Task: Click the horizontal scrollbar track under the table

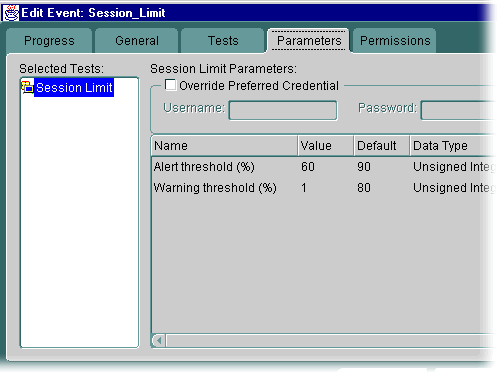Action: [331, 341]
